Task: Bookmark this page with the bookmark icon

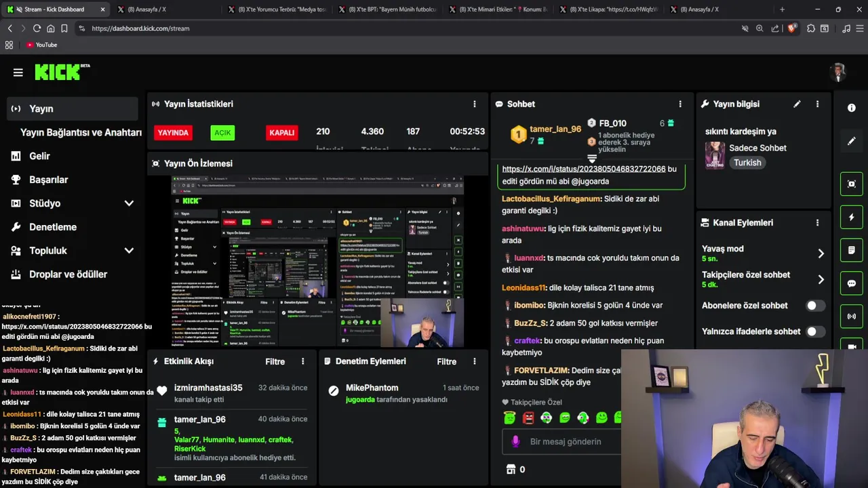Action: [x=64, y=28]
